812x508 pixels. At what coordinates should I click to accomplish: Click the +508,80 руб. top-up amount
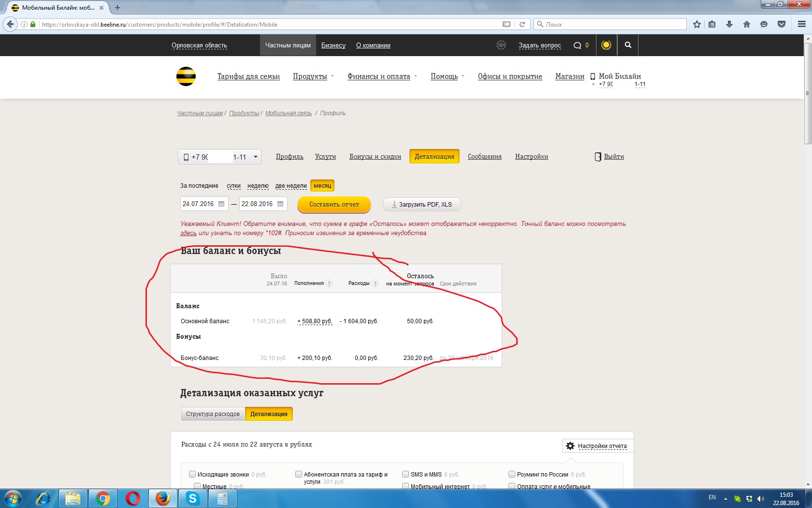click(315, 321)
